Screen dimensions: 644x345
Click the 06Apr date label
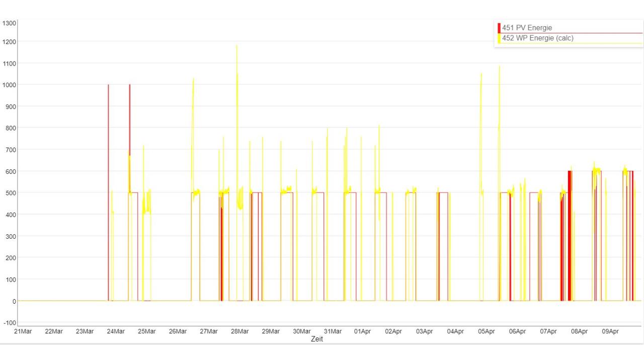click(517, 331)
